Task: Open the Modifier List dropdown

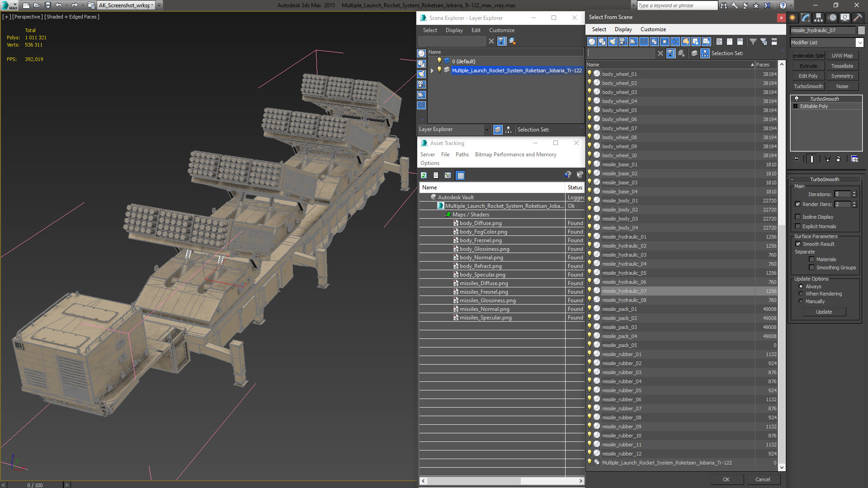Action: coord(859,42)
